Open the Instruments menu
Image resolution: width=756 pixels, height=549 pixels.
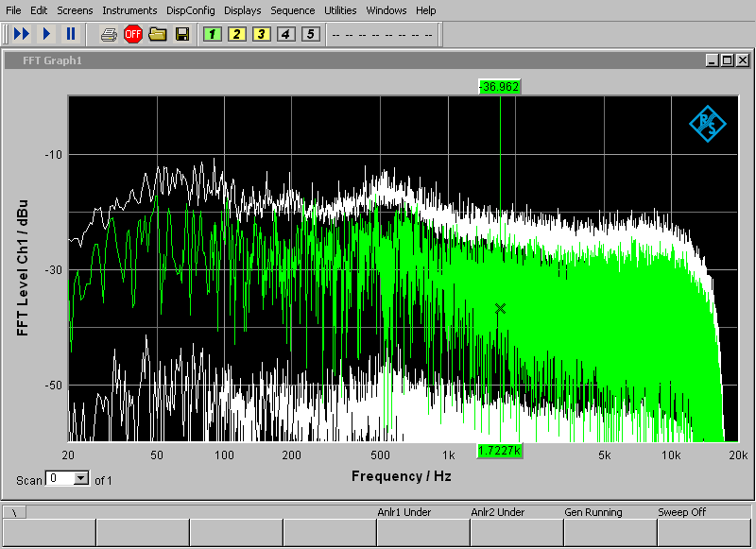point(129,10)
